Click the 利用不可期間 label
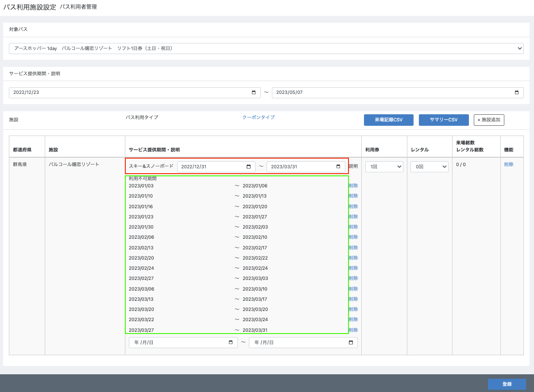 click(x=143, y=179)
